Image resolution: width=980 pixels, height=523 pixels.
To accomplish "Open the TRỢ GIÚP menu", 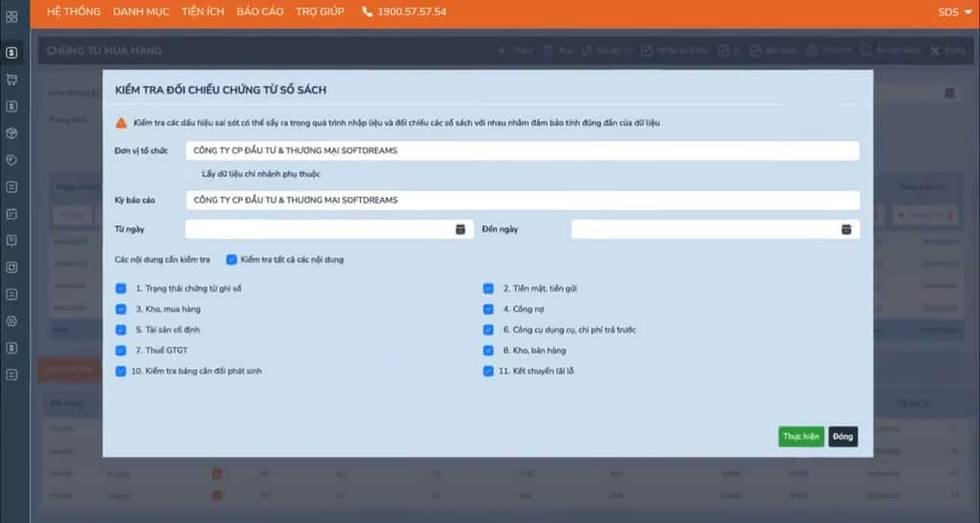I will point(320,11).
